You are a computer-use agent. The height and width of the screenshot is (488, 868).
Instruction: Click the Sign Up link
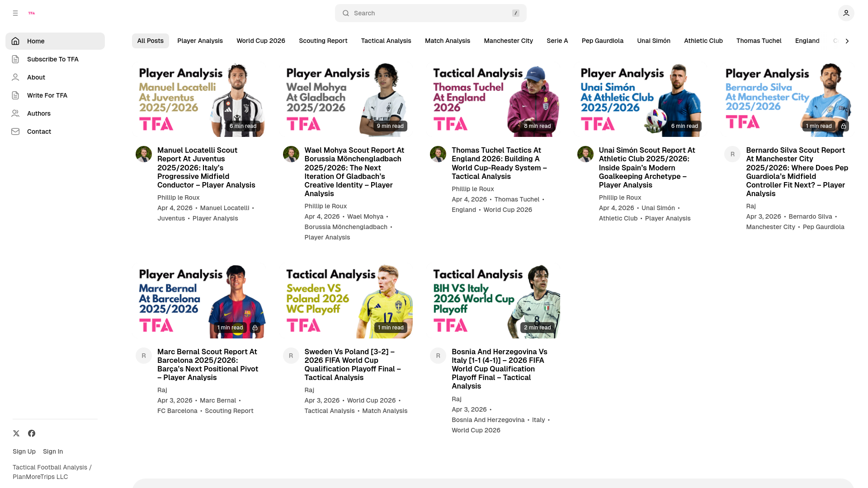[24, 451]
